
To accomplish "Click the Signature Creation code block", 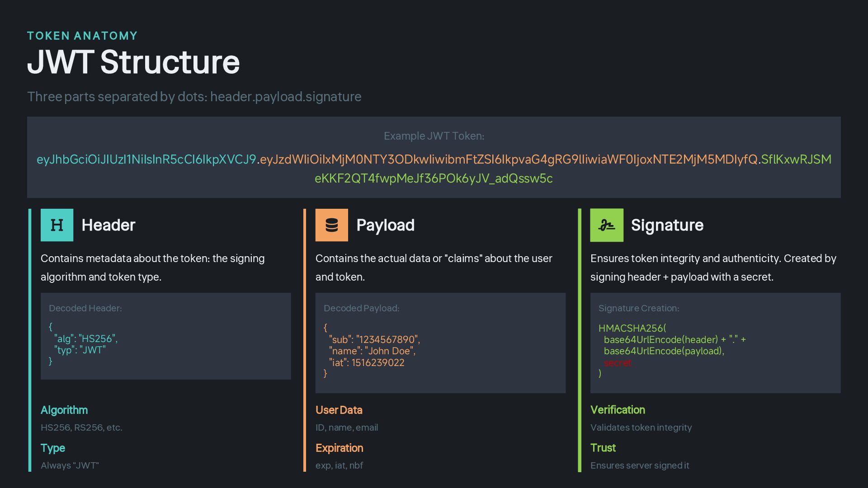I will click(715, 343).
